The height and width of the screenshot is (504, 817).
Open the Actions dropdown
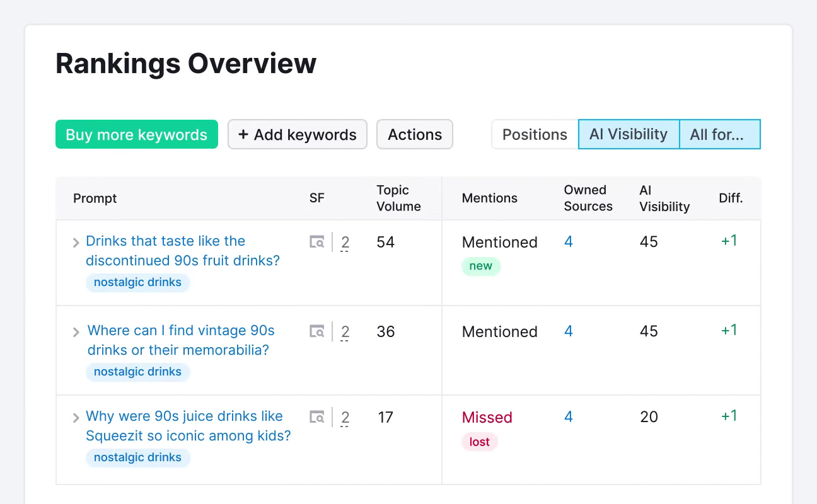(414, 134)
